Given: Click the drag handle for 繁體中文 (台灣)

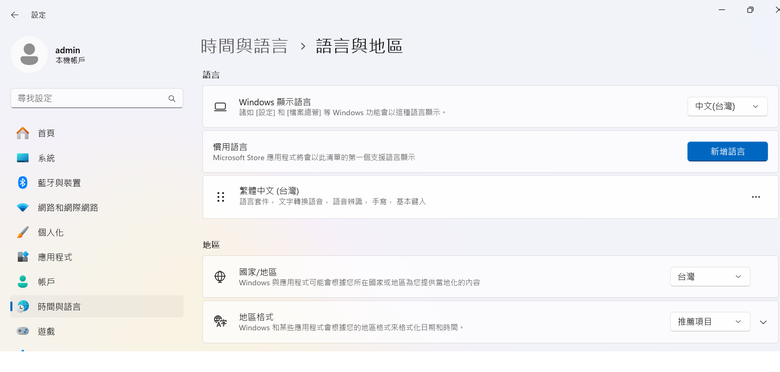Looking at the screenshot, I should point(221,197).
